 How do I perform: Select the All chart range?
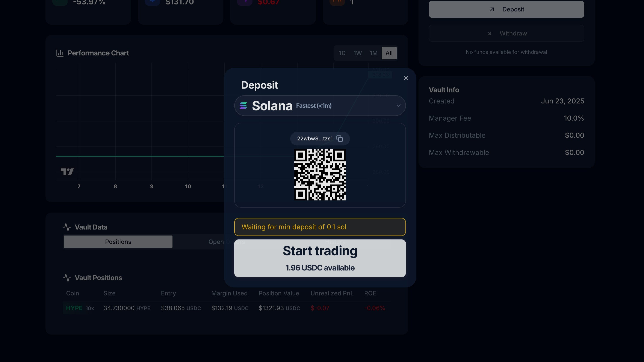coord(389,53)
